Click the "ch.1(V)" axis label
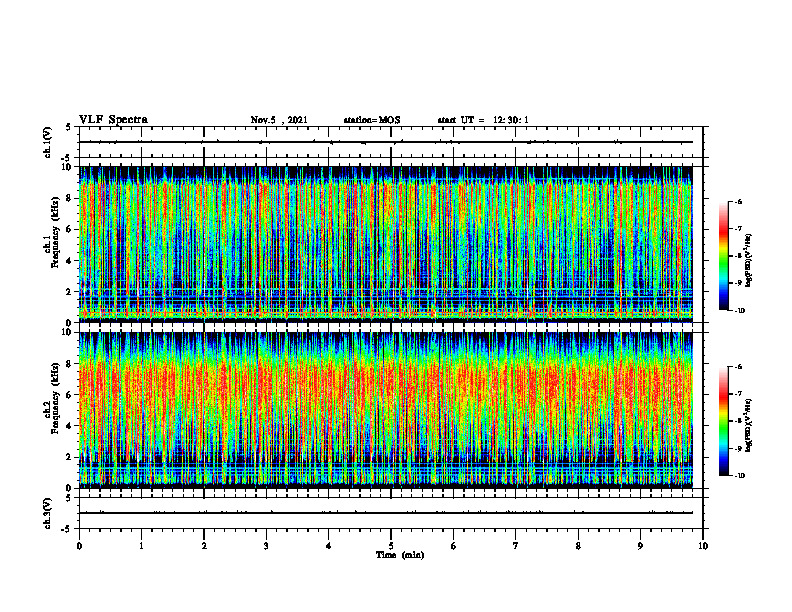792x612 pixels. click(x=48, y=142)
